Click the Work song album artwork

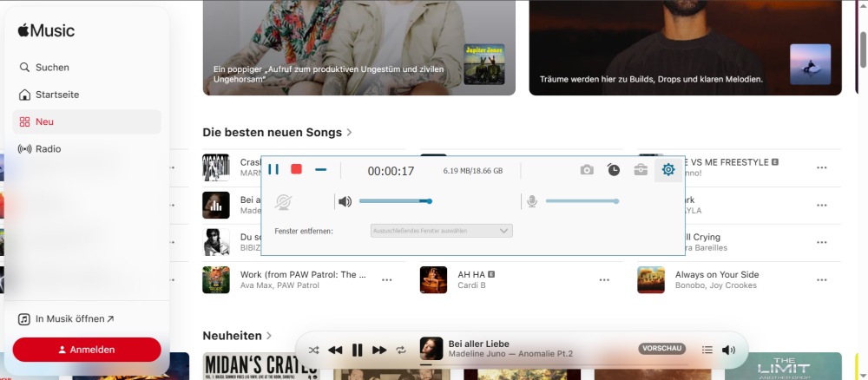click(x=216, y=280)
